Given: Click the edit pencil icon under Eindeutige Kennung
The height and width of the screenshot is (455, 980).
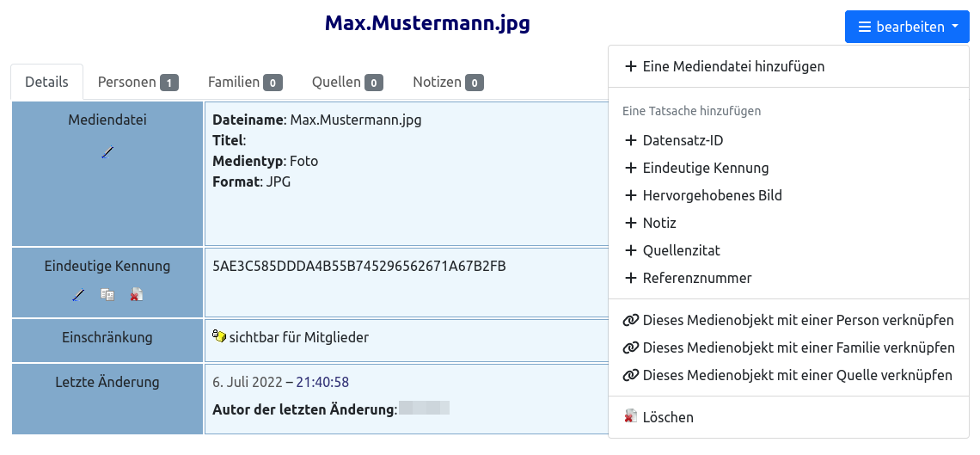Looking at the screenshot, I should click(78, 294).
